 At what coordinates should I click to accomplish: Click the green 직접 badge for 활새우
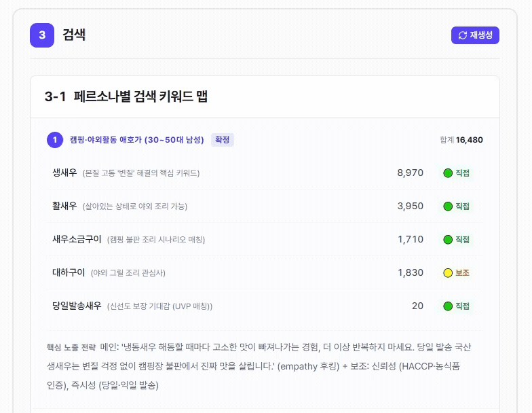coord(456,206)
